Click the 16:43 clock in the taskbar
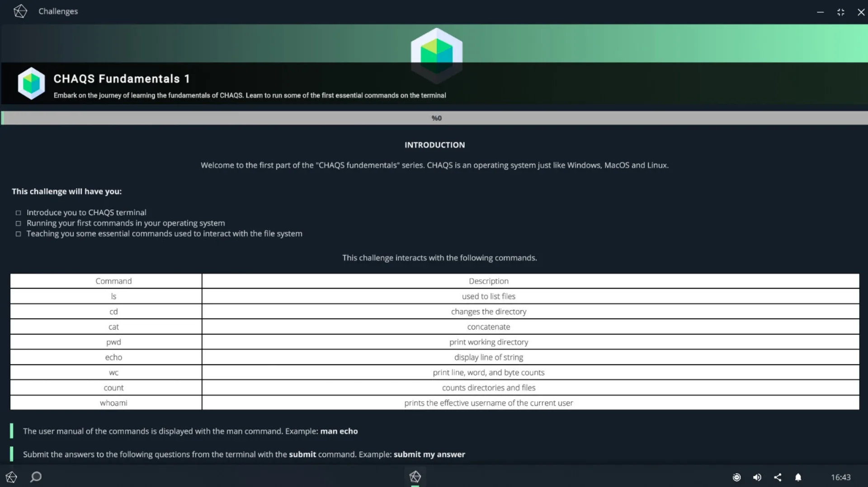868x487 pixels. pyautogui.click(x=840, y=478)
